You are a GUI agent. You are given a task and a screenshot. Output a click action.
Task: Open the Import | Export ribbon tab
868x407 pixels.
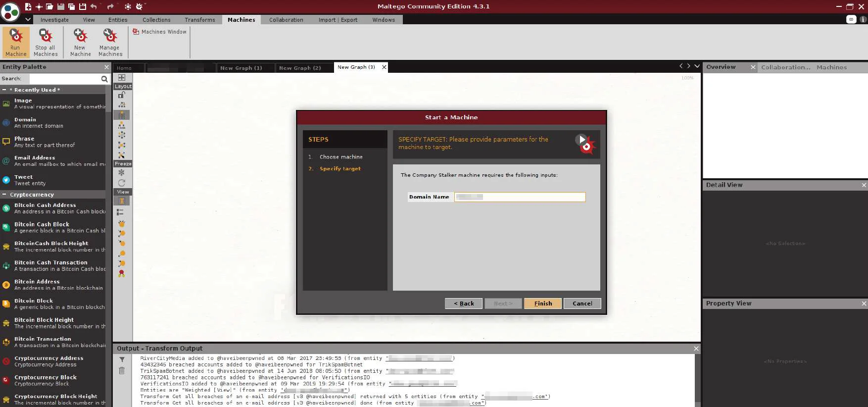338,20
